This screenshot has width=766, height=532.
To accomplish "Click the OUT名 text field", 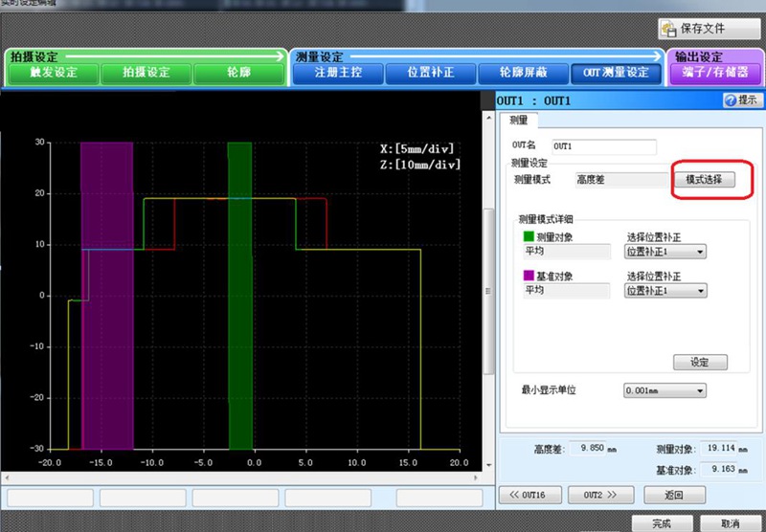I will (x=604, y=146).
